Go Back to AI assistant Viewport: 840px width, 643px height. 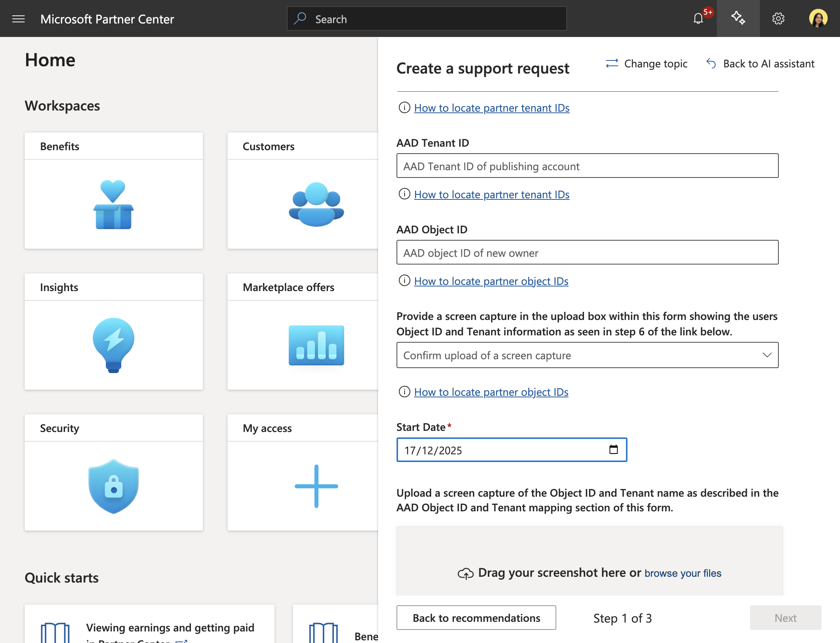(x=760, y=64)
